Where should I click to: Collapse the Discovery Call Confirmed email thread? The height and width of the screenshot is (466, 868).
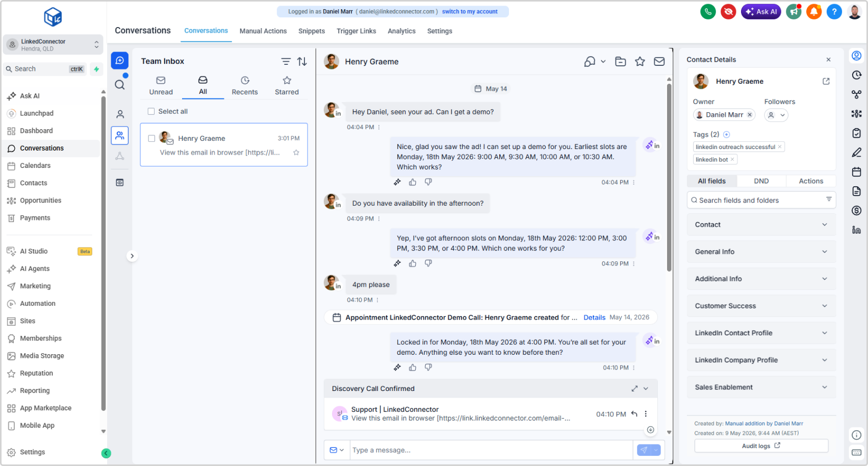[646, 389]
